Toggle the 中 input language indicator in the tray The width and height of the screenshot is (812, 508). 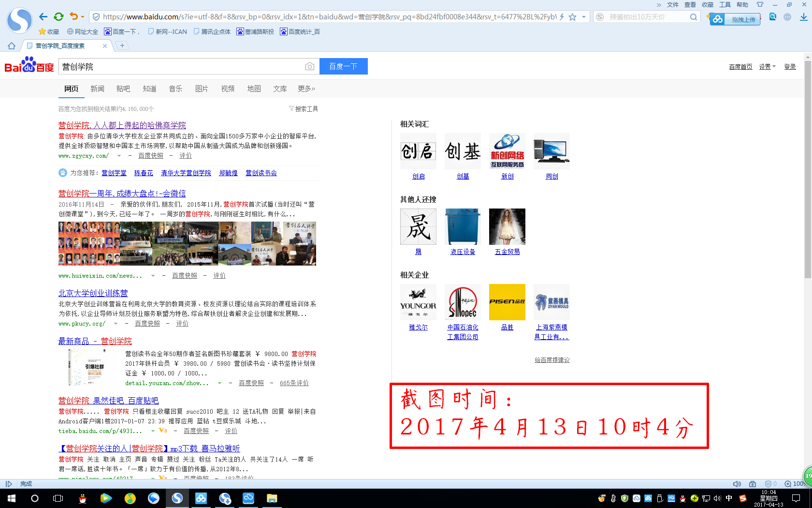[x=730, y=498]
